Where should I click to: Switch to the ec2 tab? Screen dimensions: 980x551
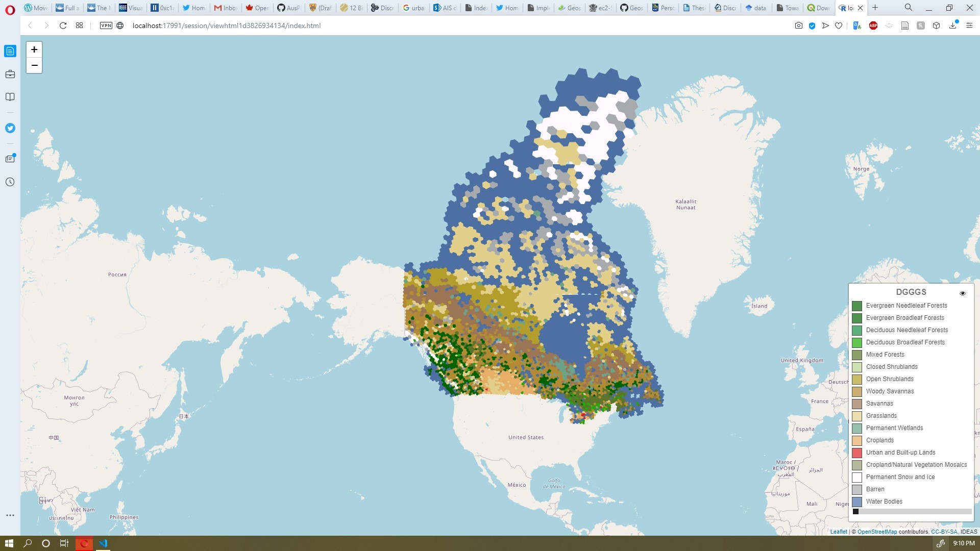601,8
